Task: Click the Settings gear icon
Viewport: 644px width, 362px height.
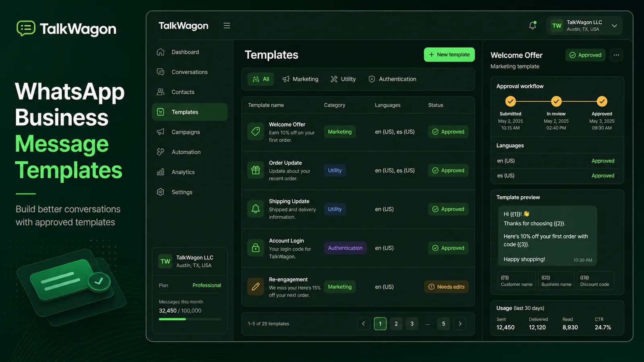Action: click(x=161, y=192)
